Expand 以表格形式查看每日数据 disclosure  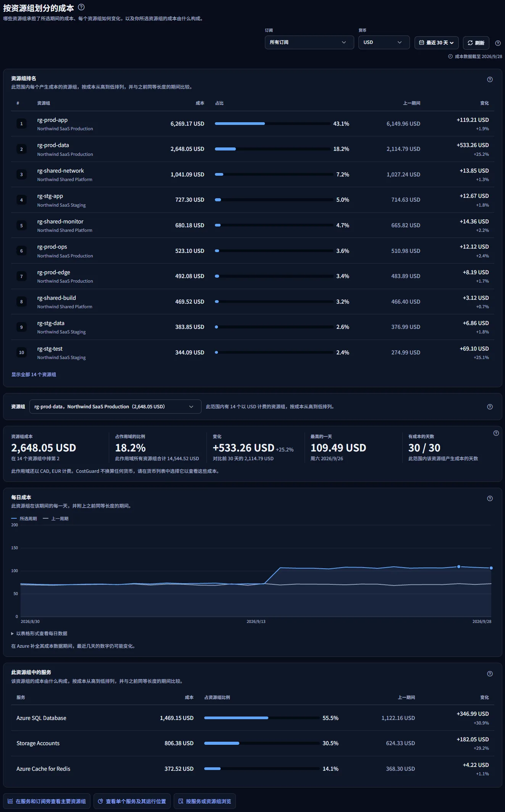pyautogui.click(x=39, y=633)
